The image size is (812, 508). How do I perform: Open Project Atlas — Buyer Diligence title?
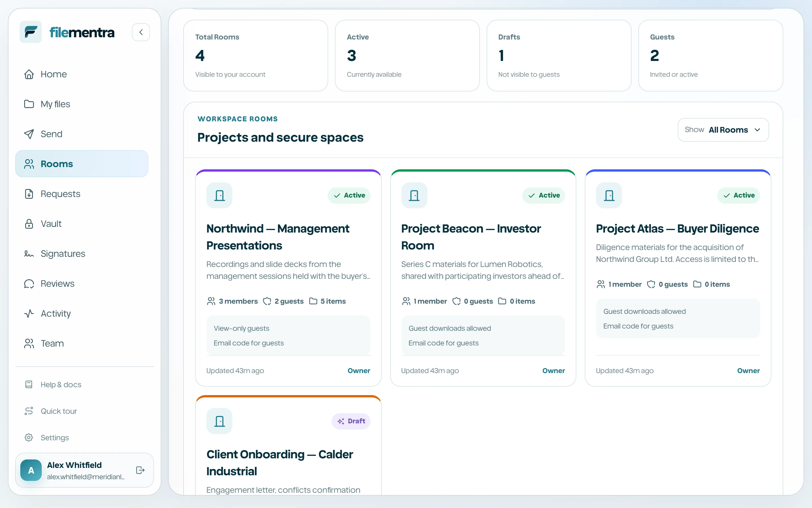(x=678, y=229)
